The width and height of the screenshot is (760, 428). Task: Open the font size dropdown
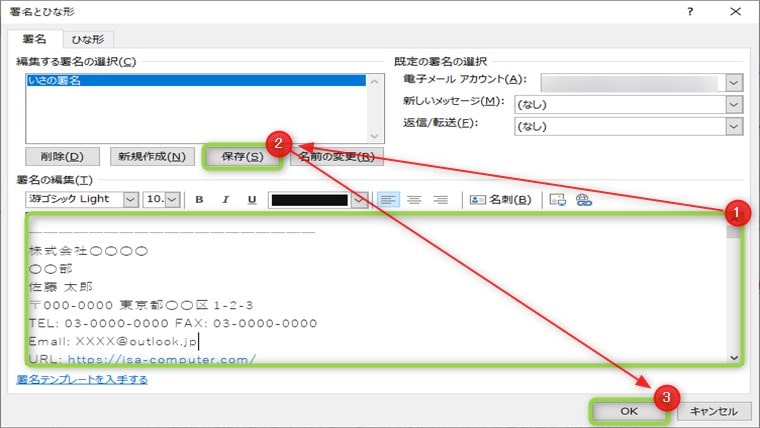coord(173,199)
